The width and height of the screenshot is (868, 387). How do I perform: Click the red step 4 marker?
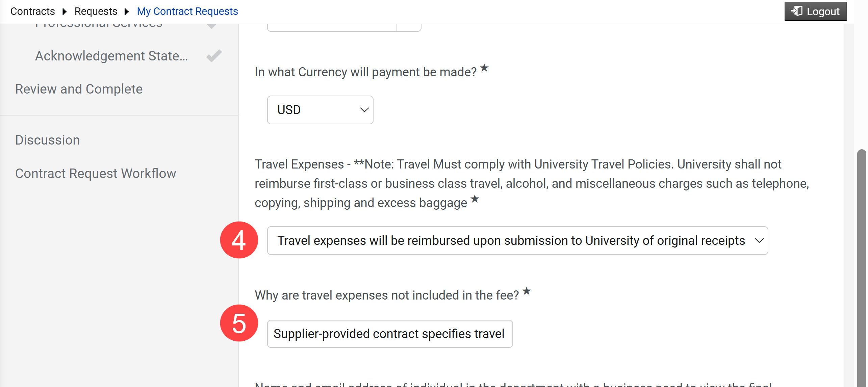[239, 240]
